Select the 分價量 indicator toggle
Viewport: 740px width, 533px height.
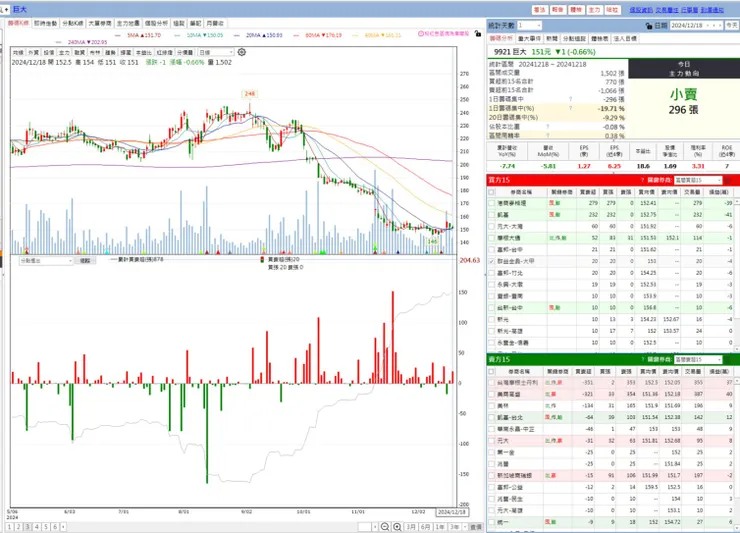point(185,52)
